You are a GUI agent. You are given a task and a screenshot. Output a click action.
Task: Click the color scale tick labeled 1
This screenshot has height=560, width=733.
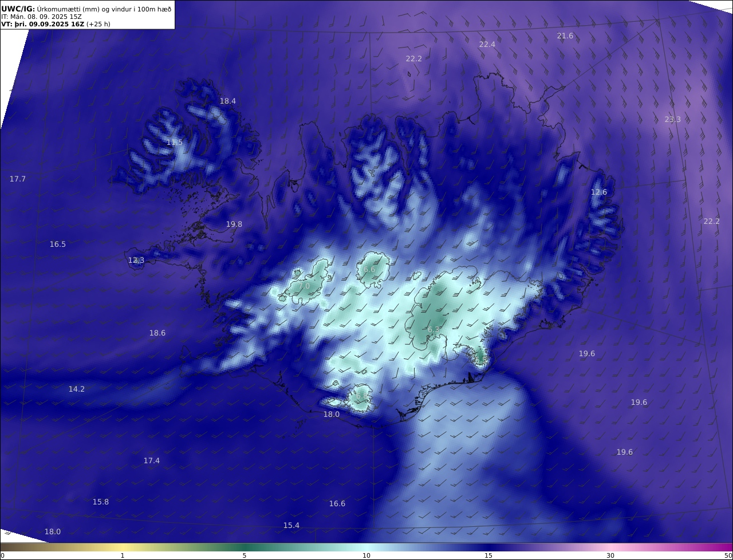pyautogui.click(x=123, y=555)
